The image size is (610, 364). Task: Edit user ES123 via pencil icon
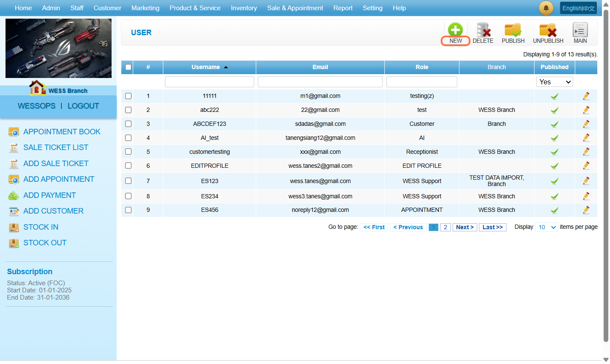pos(586,181)
